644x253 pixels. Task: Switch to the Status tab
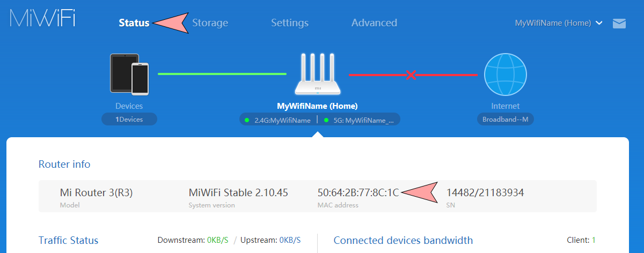click(134, 23)
